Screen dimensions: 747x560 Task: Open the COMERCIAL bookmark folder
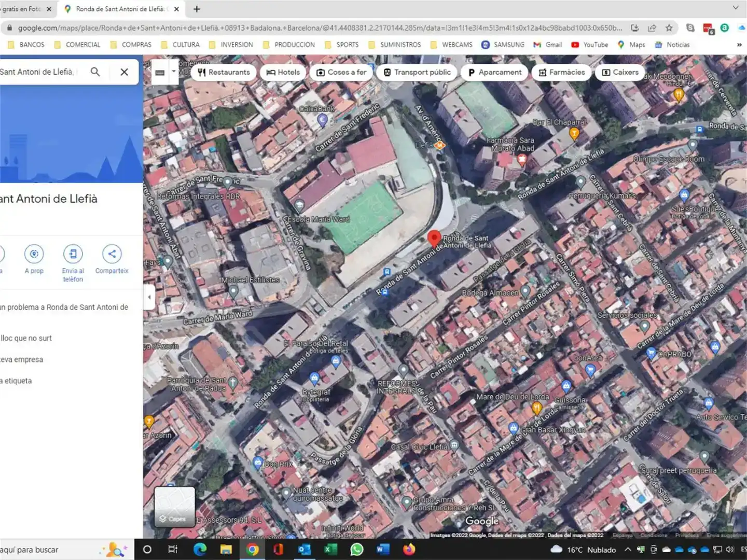[77, 45]
